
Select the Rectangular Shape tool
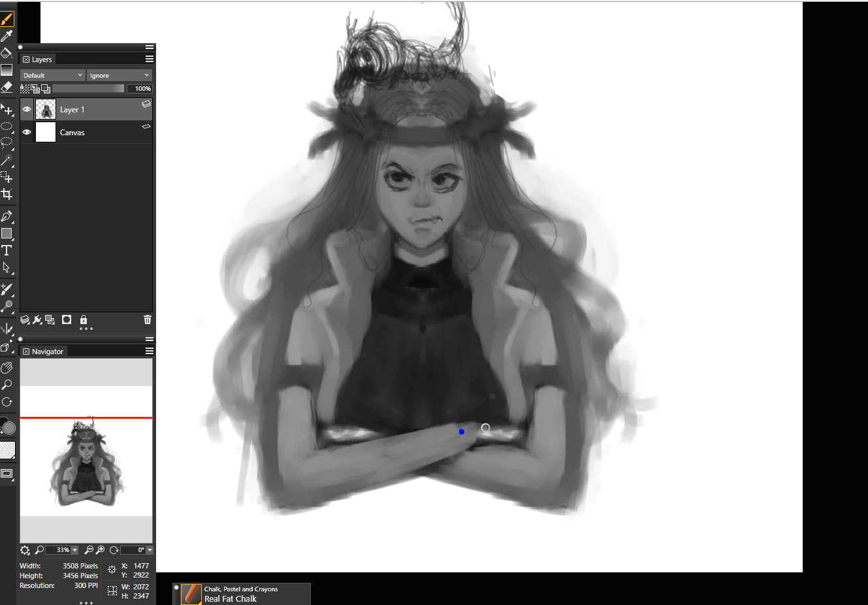tap(7, 233)
